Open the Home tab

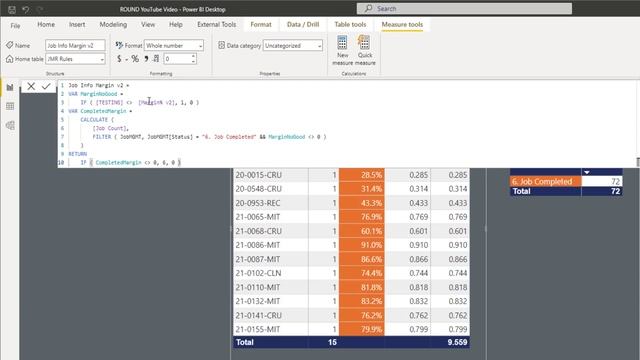(x=46, y=24)
